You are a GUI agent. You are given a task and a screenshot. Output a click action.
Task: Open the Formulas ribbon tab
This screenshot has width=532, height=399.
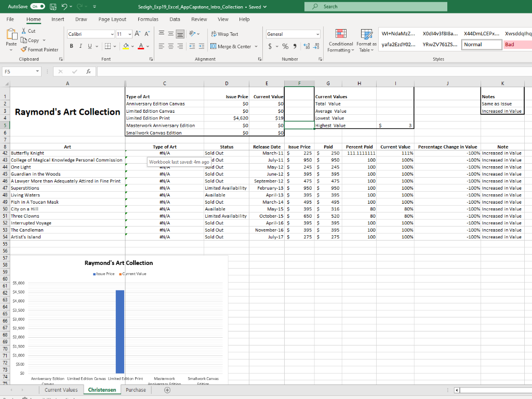coord(148,19)
